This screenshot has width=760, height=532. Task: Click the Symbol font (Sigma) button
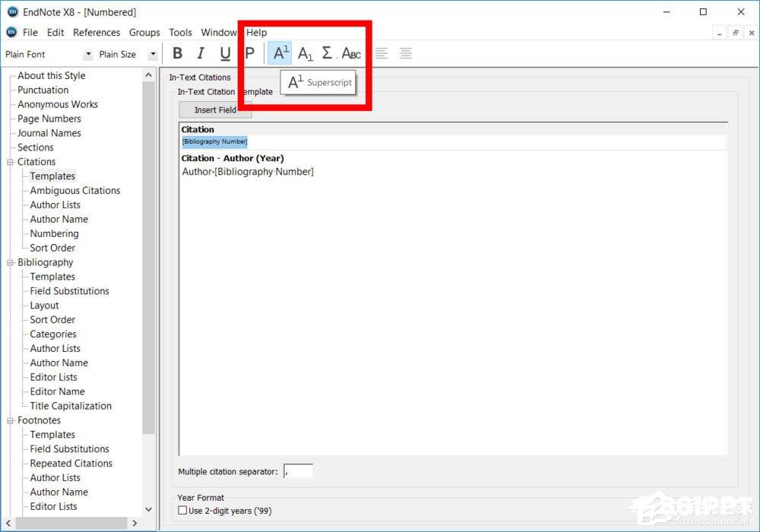coord(327,53)
